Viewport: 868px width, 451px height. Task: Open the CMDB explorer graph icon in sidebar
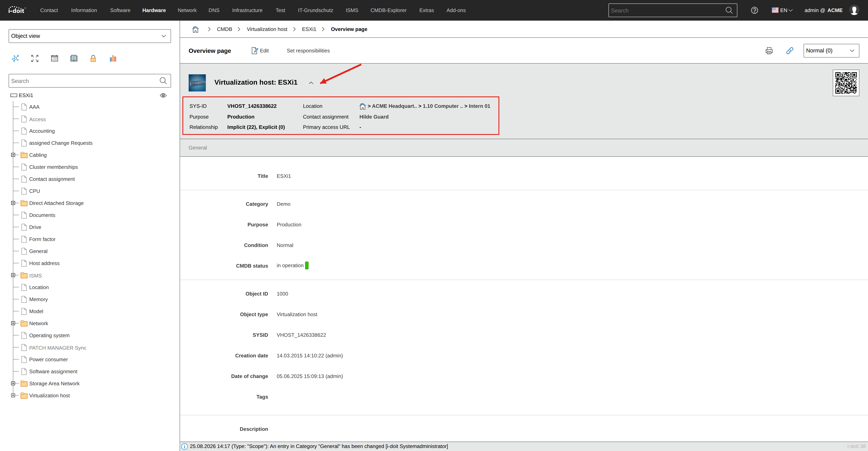(15, 59)
